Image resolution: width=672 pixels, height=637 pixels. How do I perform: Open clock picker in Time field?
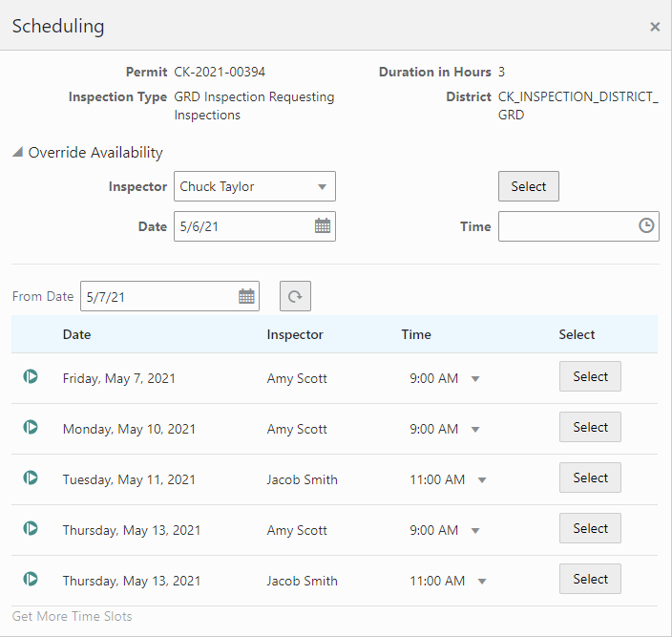click(x=646, y=225)
